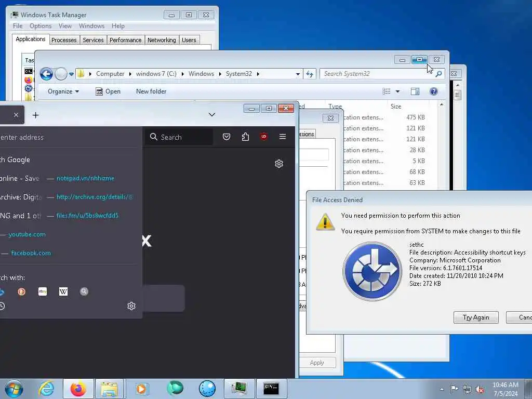
Task: Close the current Firefox tab
Action: pyautogui.click(x=16, y=115)
